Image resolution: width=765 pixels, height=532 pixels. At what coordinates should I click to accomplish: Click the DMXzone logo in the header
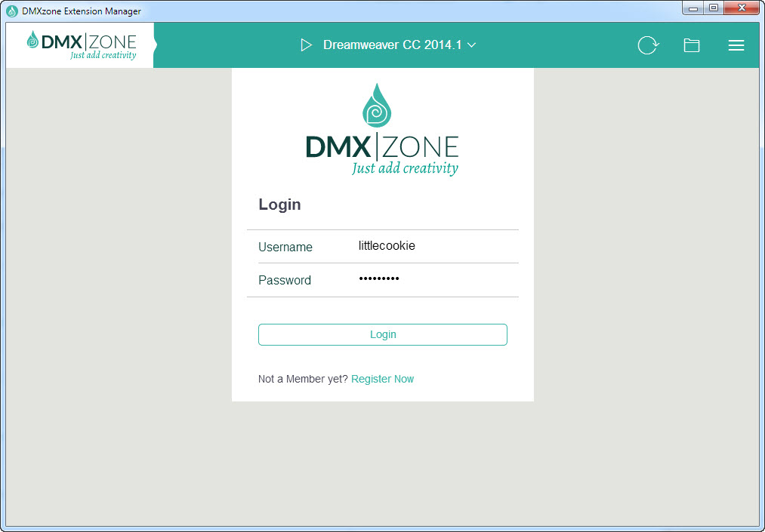[x=82, y=45]
